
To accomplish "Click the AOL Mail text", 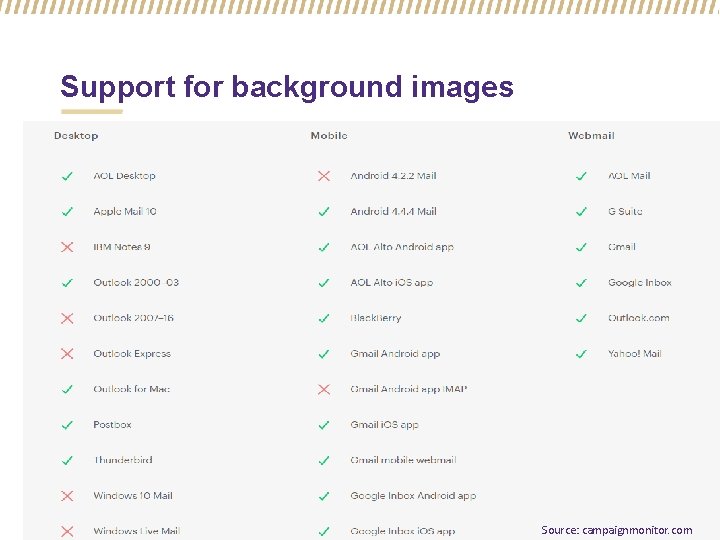I will click(629, 175).
